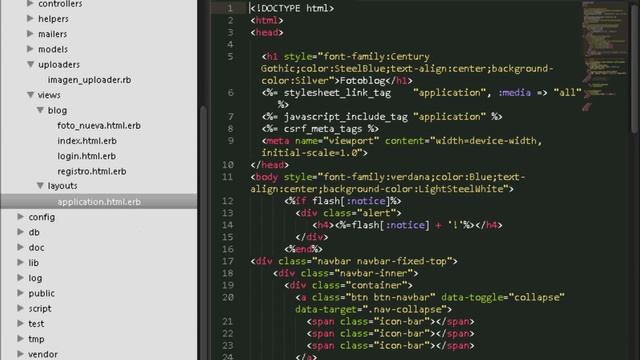Expand the script folder arrow
This screenshot has height=360, width=640.
[20, 308]
